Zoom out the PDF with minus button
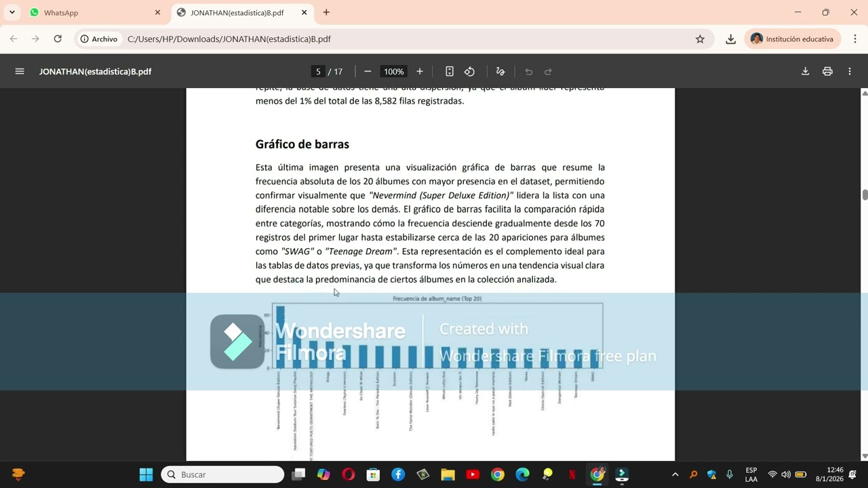This screenshot has width=868, height=488. coord(368,71)
